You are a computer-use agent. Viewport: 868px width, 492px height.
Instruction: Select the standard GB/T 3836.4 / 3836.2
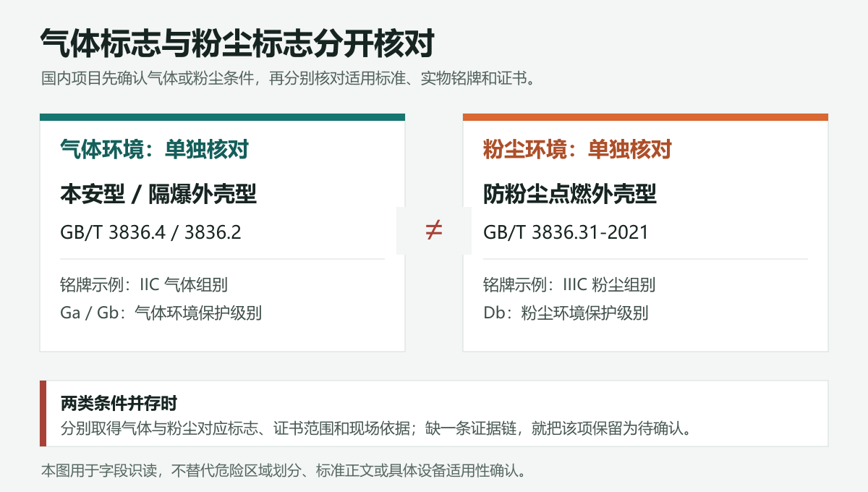coord(150,232)
